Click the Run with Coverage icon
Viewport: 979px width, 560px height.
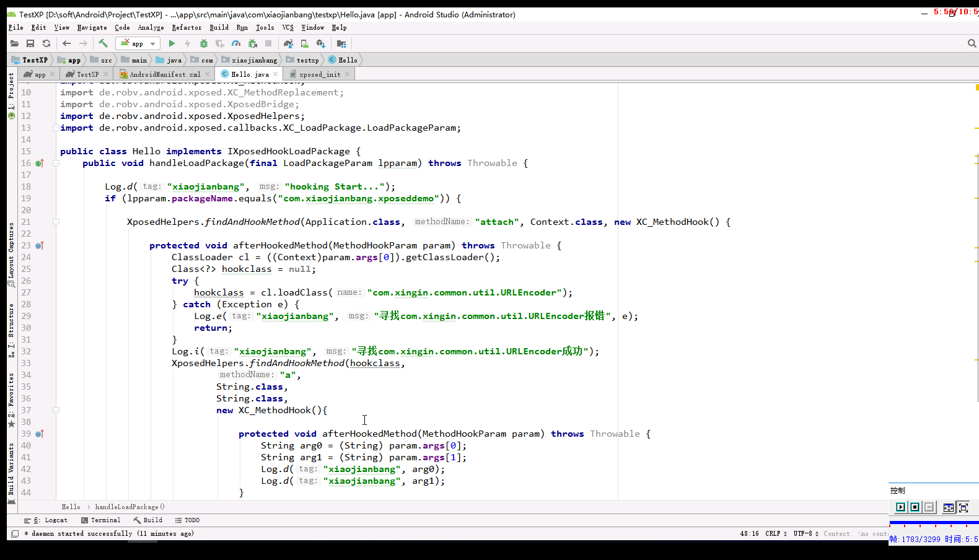[x=220, y=43]
